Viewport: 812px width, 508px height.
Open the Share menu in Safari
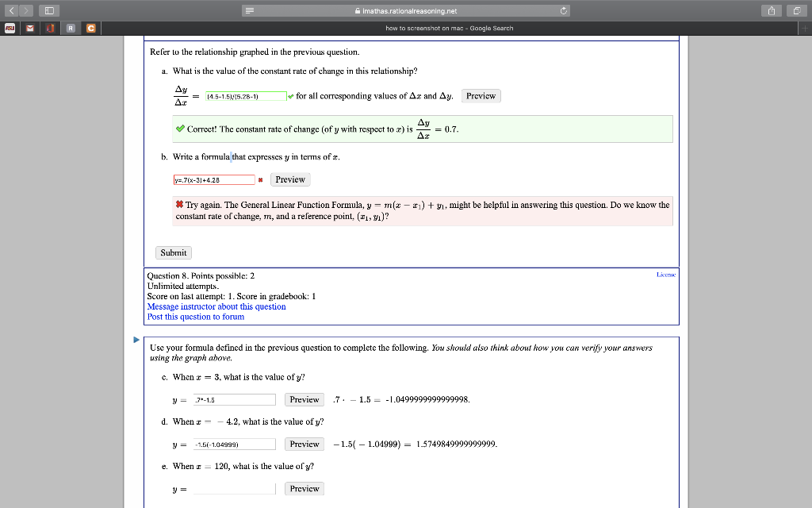(x=772, y=10)
